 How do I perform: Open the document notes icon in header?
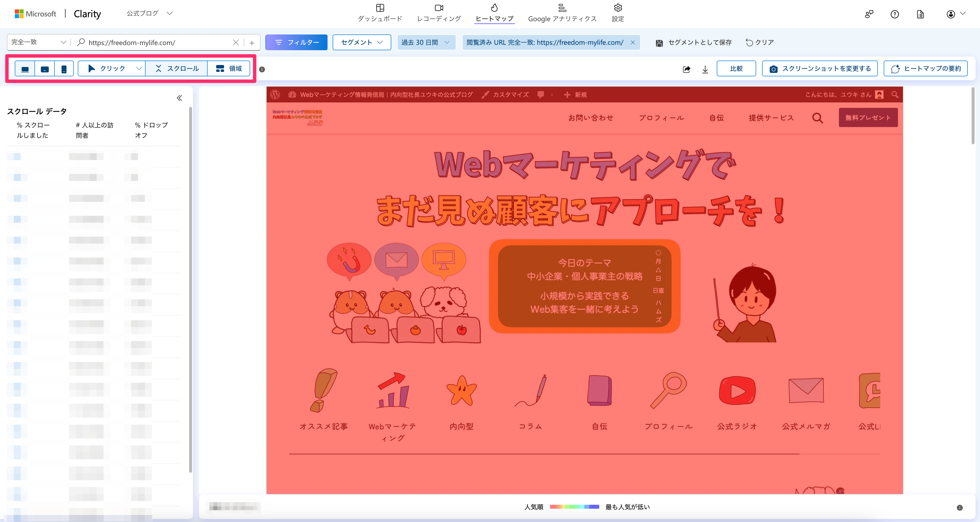pyautogui.click(x=920, y=15)
